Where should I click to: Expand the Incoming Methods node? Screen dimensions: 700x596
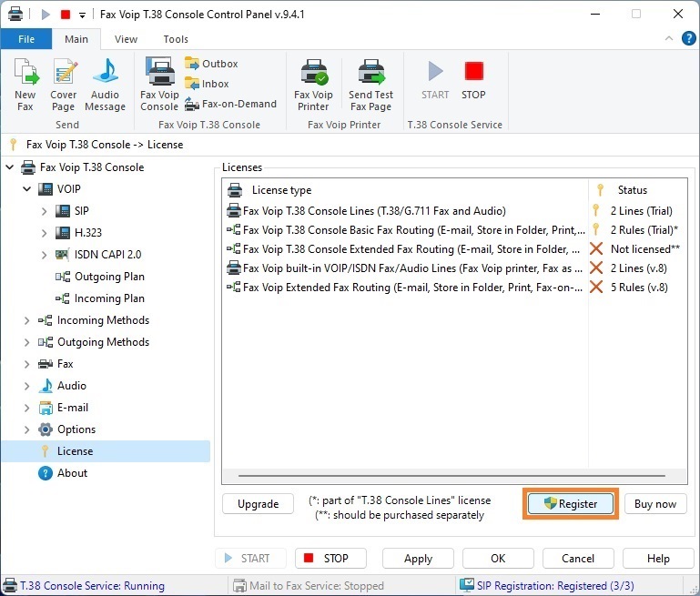point(26,320)
